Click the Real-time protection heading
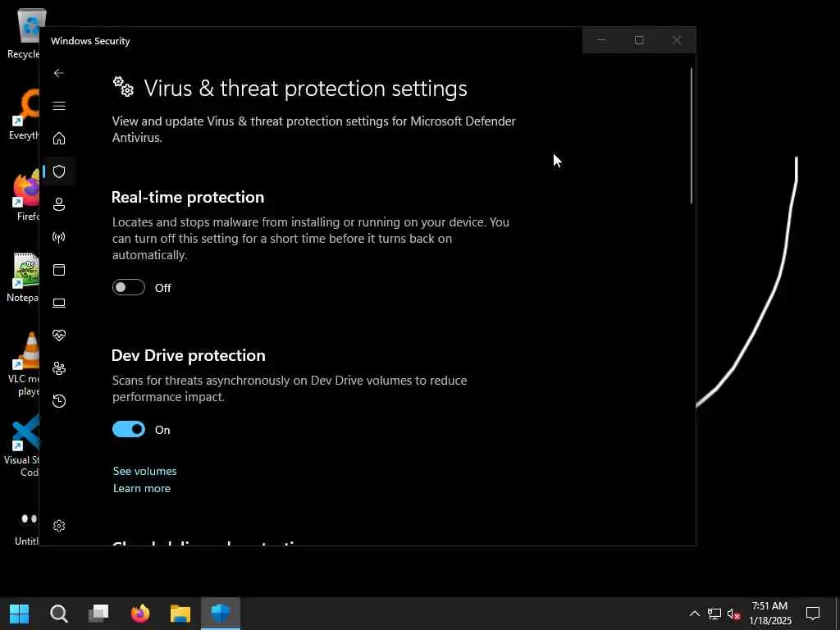840x630 pixels. click(x=188, y=197)
